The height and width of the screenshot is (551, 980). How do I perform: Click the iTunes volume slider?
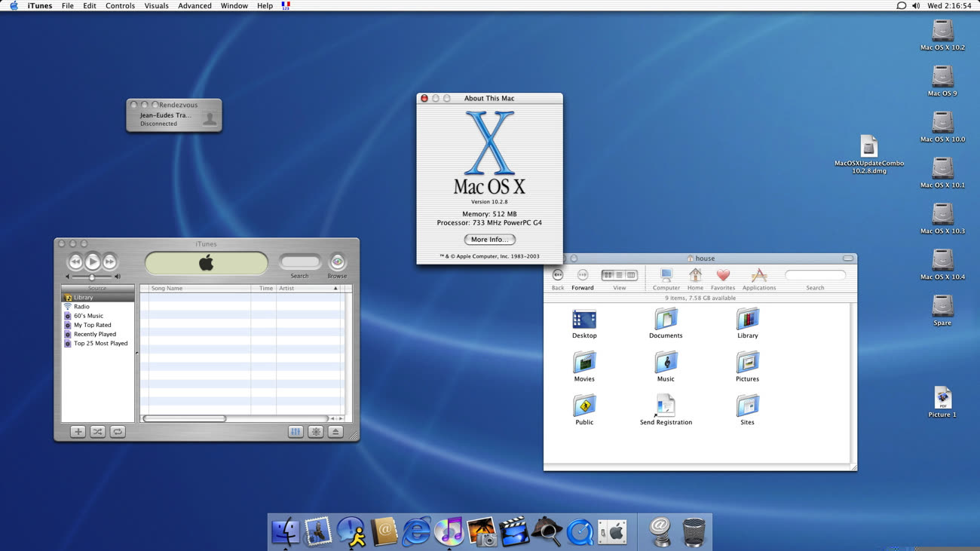coord(92,277)
